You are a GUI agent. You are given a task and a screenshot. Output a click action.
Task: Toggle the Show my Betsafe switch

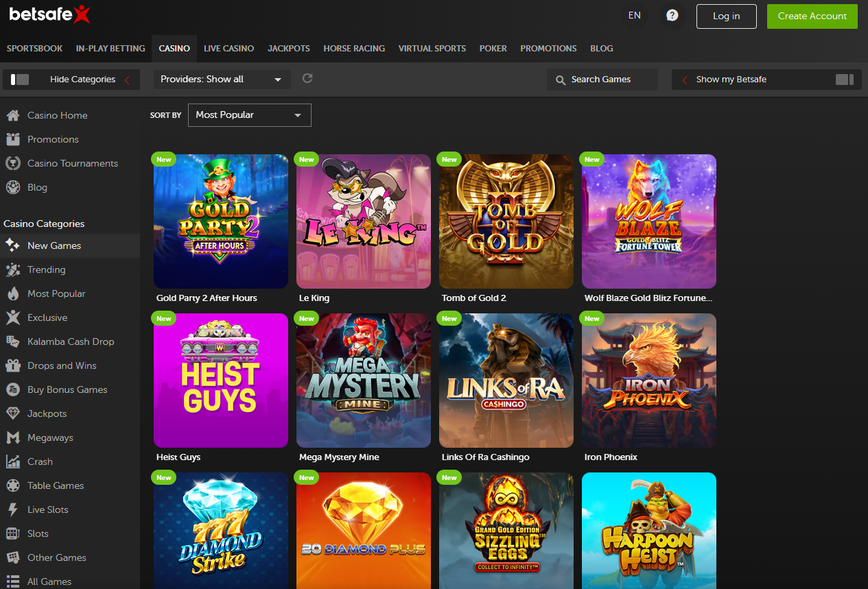845,80
